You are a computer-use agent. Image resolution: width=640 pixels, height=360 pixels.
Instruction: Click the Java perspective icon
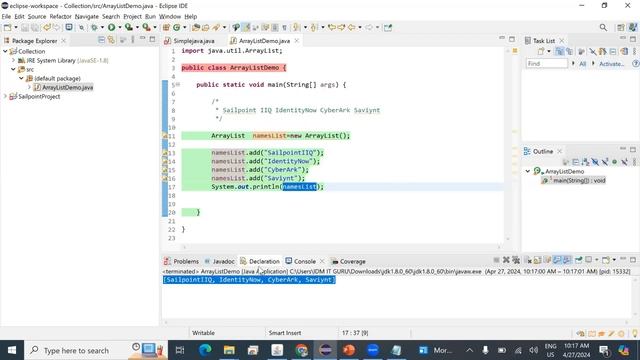(x=633, y=27)
